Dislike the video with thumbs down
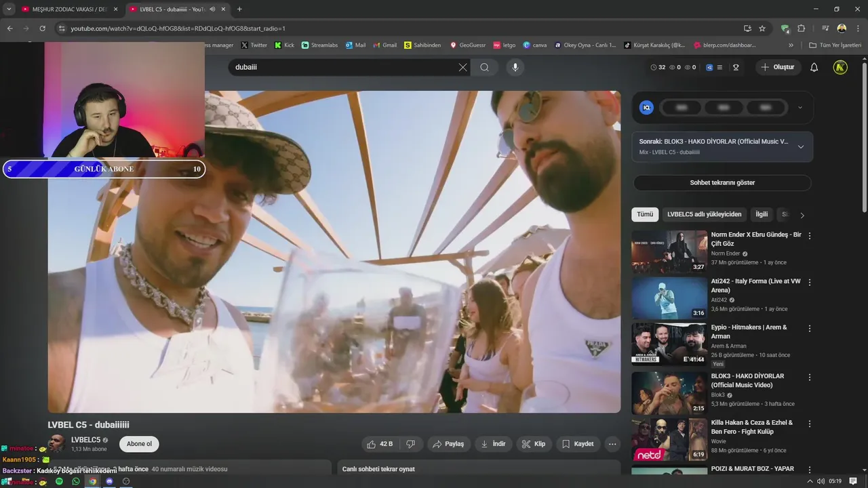Screen dimensions: 868x488 coord(410,444)
